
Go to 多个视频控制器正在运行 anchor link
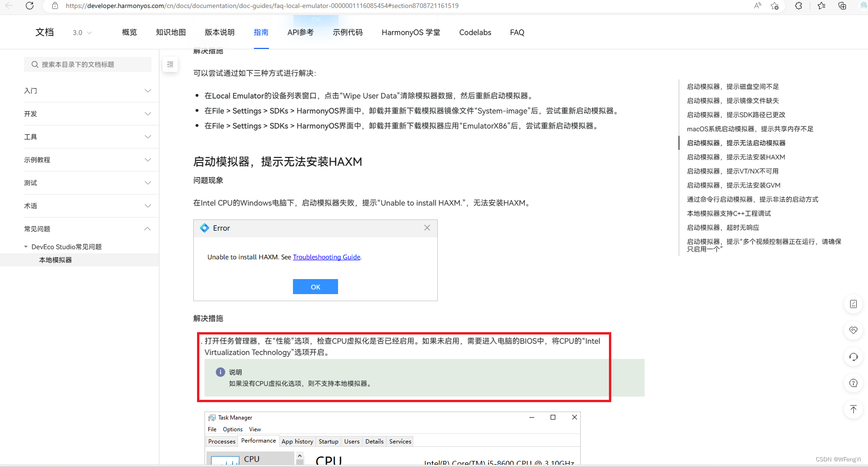tap(764, 245)
